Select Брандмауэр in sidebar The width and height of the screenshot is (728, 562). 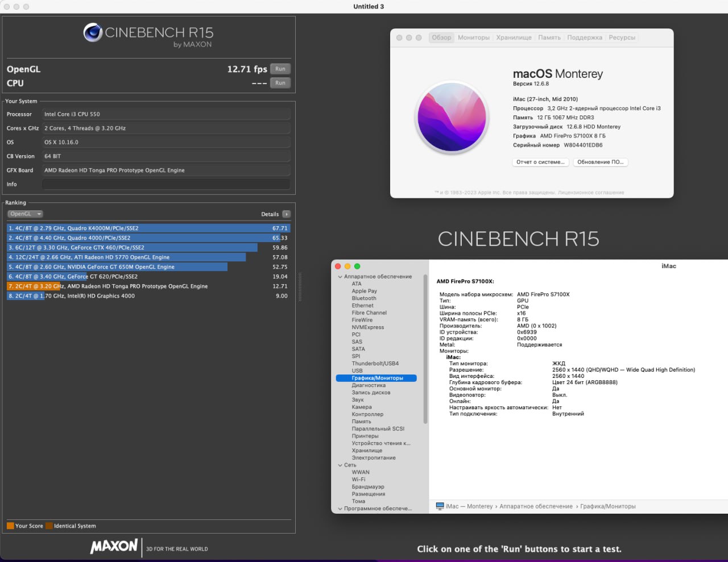(368, 487)
